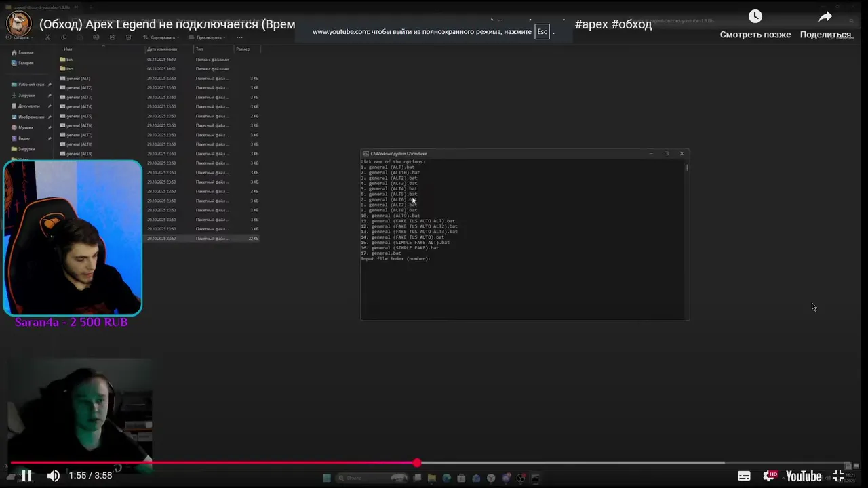Image resolution: width=868 pixels, height=488 pixels.
Task: Click the video title link
Action: point(167,24)
